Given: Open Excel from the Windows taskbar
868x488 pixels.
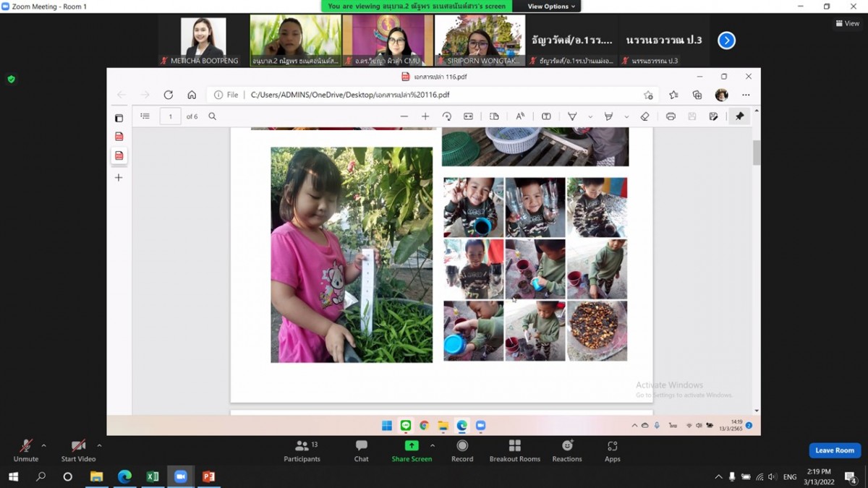Looking at the screenshot, I should 153,476.
